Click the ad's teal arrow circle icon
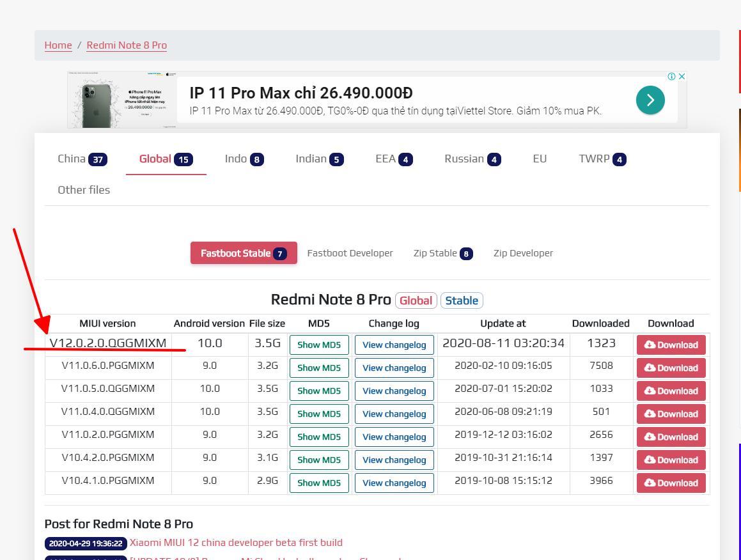 650,100
